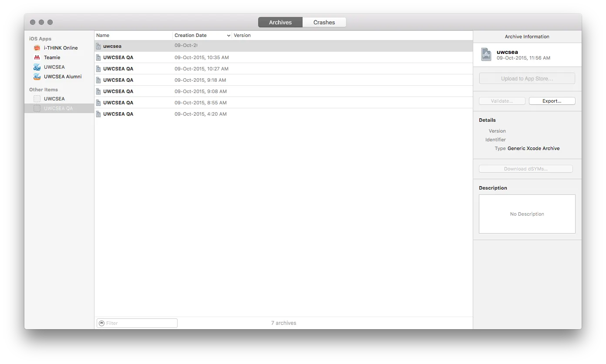This screenshot has height=364, width=606.
Task: Click the 09-Oct-2015, 11:56 AM date in Archive Information
Action: [x=523, y=58]
